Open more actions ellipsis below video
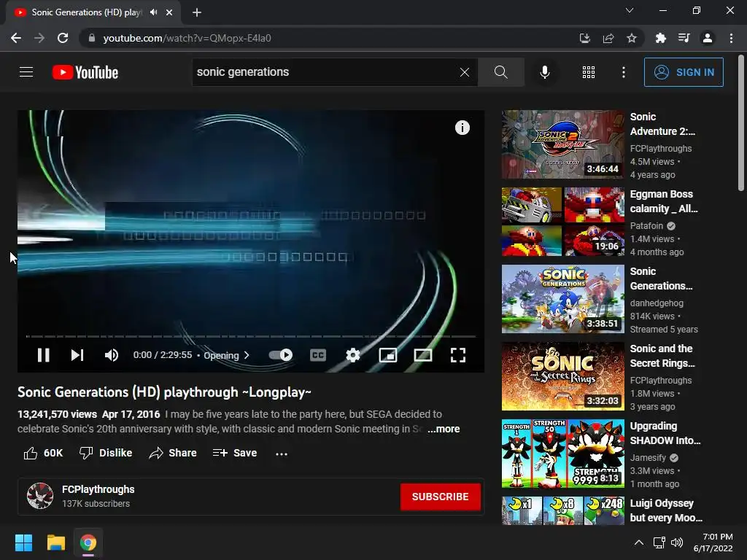The width and height of the screenshot is (747, 560). tap(282, 454)
